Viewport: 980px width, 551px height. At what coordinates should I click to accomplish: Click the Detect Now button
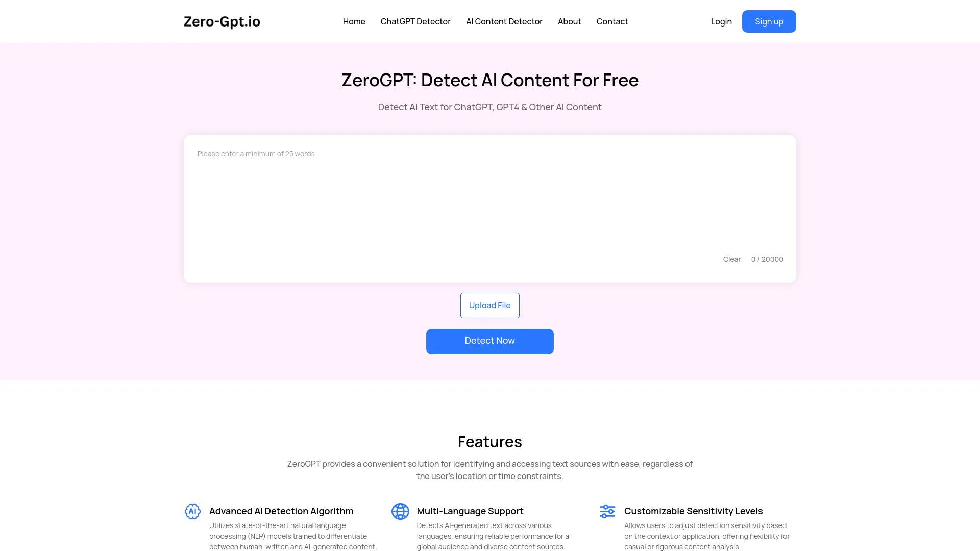(489, 340)
